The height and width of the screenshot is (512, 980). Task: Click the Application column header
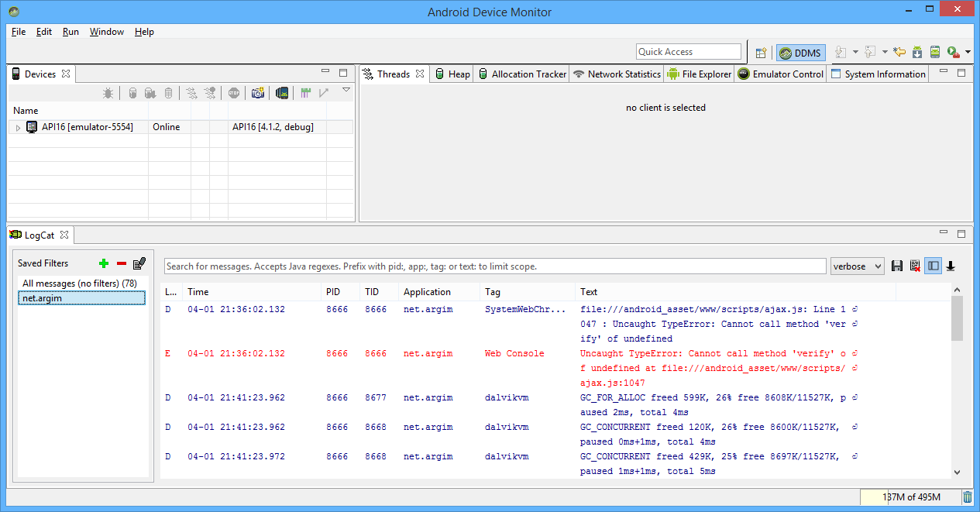tap(439, 292)
